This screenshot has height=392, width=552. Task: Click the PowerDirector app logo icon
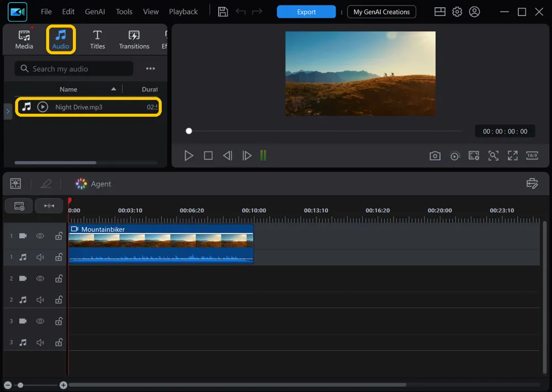coord(17,12)
